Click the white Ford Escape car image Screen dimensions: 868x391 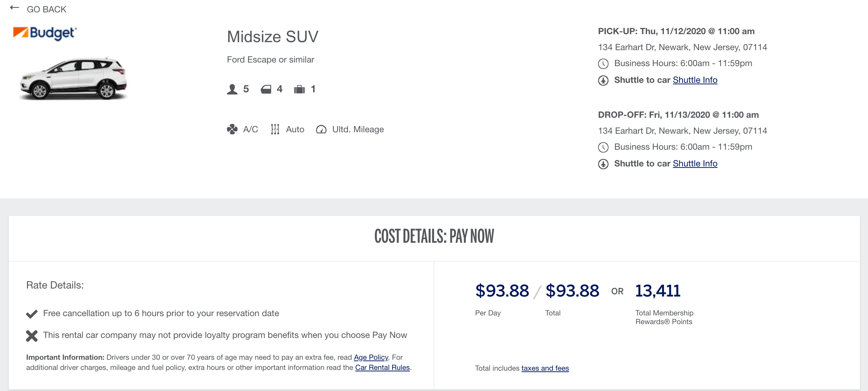(74, 78)
